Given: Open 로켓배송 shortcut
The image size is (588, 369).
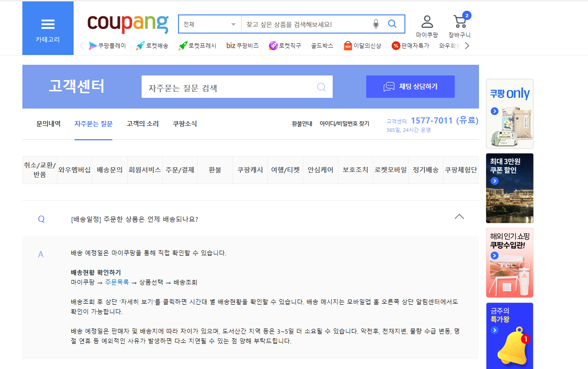Looking at the screenshot, I should tap(152, 46).
